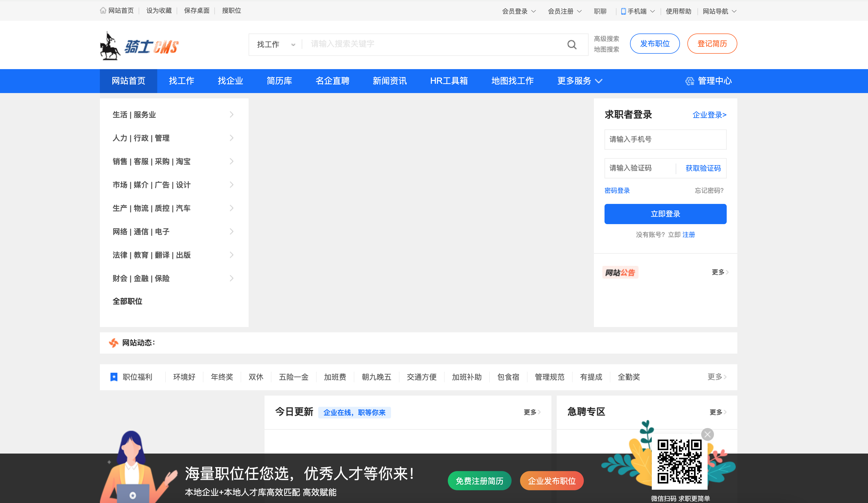The width and height of the screenshot is (868, 503).
Task: Click the 网站动态 pinwheel icon
Action: (113, 343)
